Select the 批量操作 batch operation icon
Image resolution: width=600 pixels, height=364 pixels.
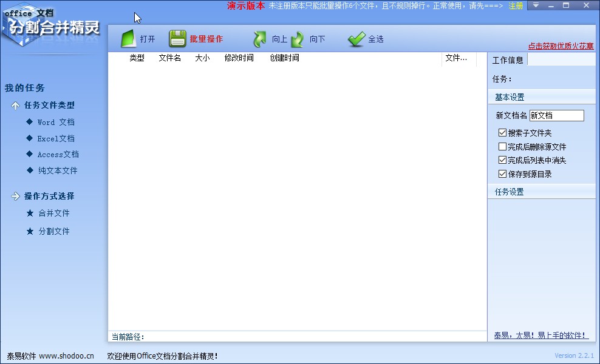tap(178, 38)
